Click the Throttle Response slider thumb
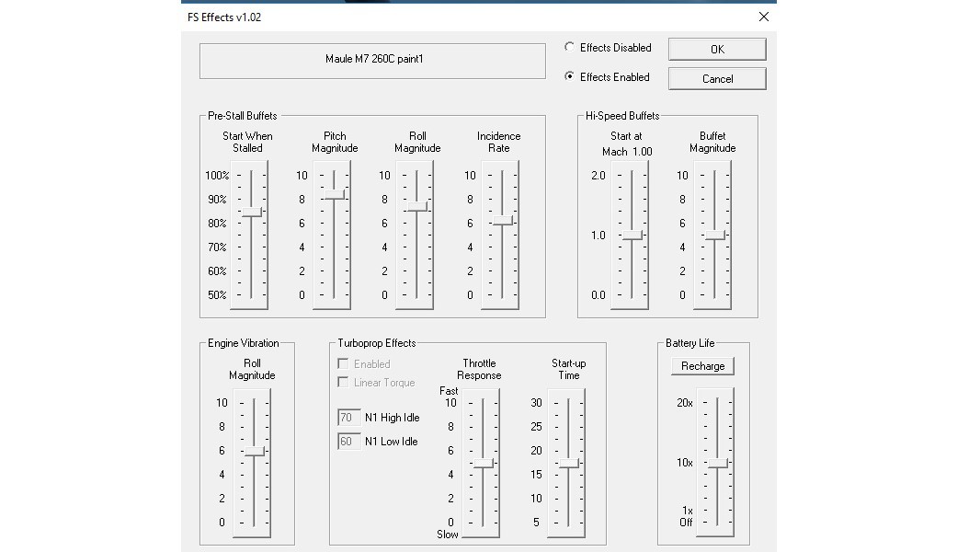980x552 pixels. pos(484,463)
